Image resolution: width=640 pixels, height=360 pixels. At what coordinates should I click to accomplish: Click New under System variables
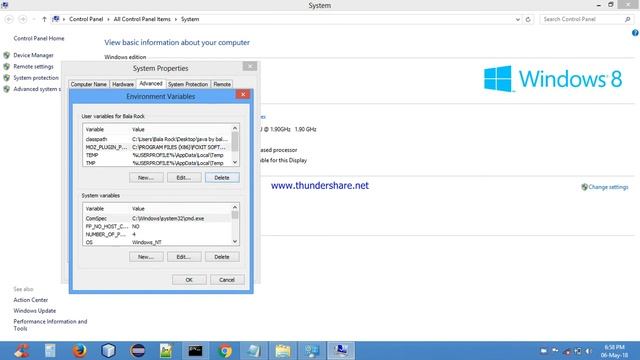pyautogui.click(x=146, y=257)
